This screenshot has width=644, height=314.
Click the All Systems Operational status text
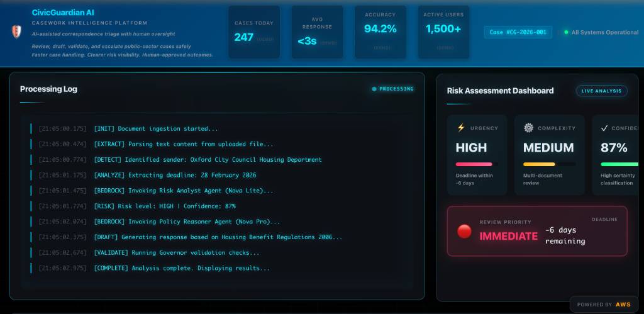point(605,32)
